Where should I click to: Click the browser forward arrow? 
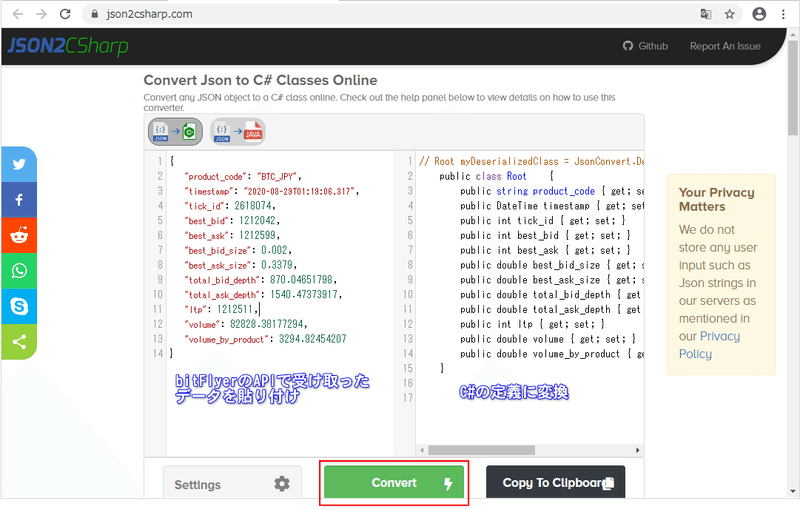click(41, 14)
